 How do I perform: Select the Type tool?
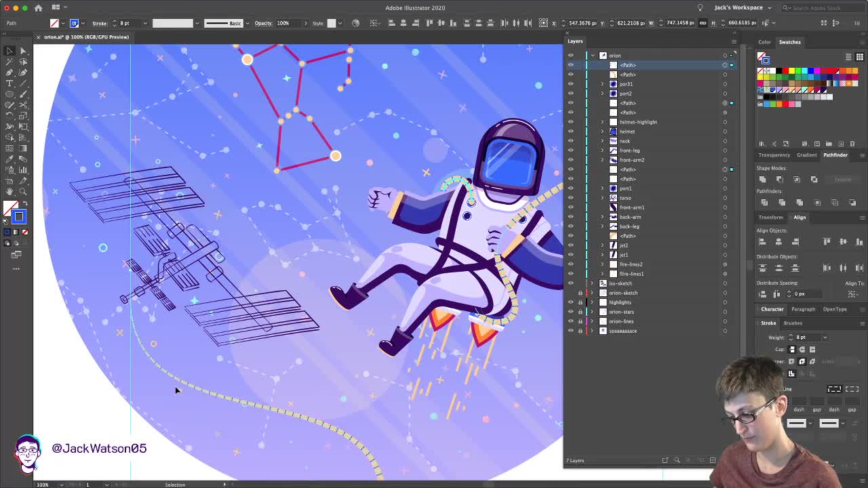tap(9, 83)
